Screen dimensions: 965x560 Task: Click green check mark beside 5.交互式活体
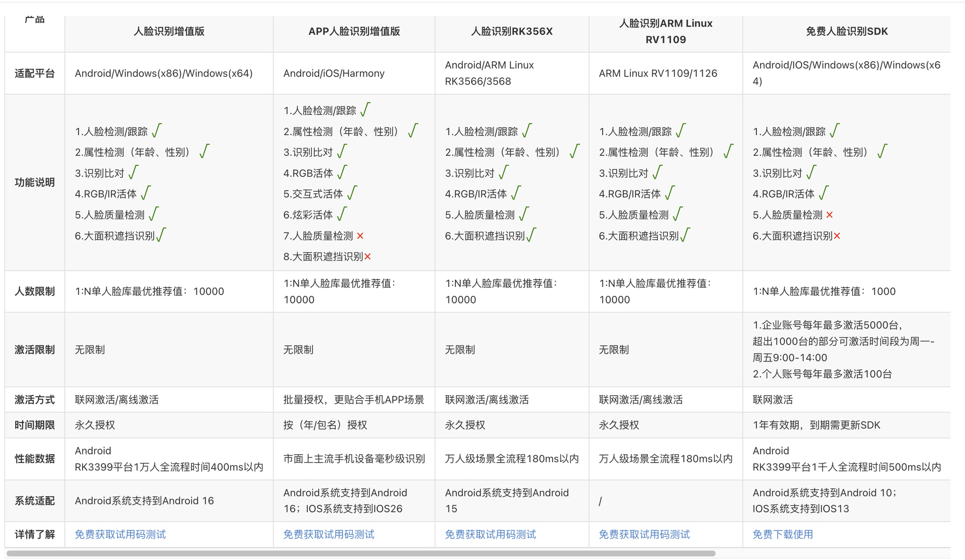pos(352,193)
